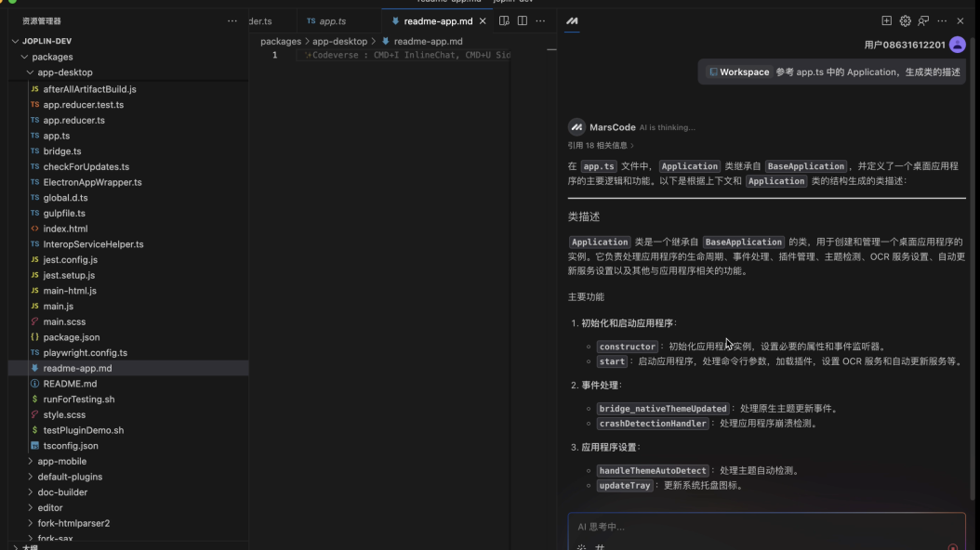Split the editor to the right
The image size is (980, 550).
click(x=523, y=20)
